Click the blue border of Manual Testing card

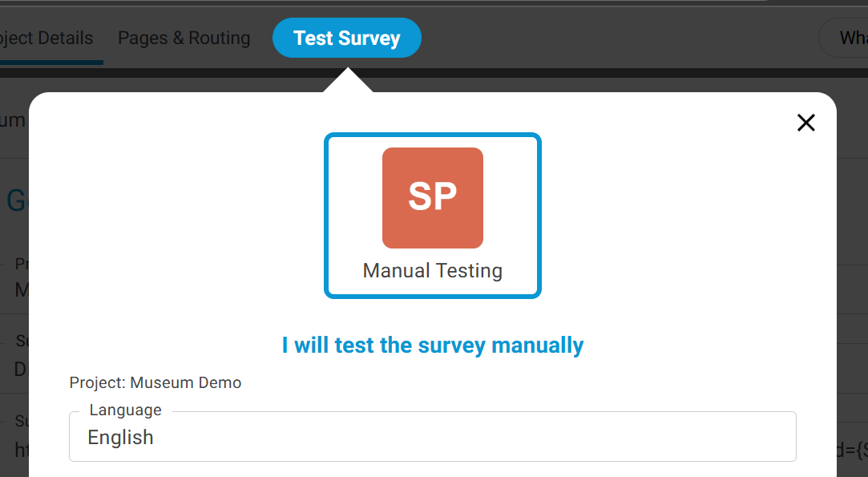(x=326, y=216)
